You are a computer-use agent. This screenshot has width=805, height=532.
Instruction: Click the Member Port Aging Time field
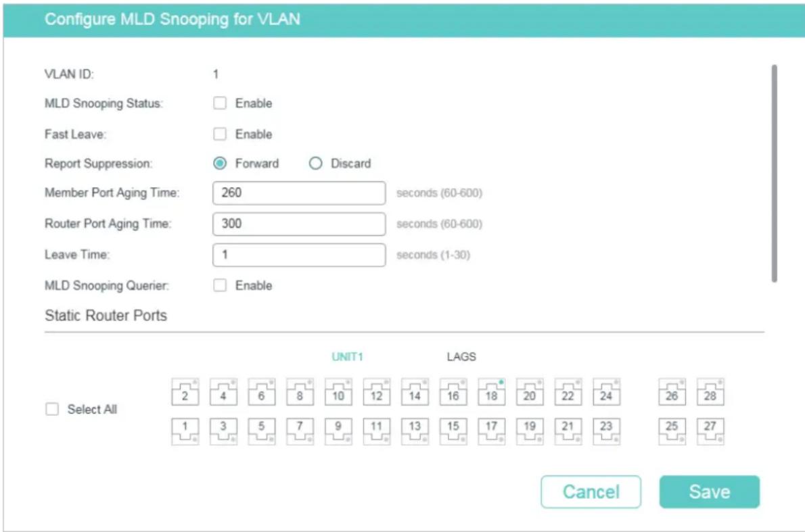point(299,193)
